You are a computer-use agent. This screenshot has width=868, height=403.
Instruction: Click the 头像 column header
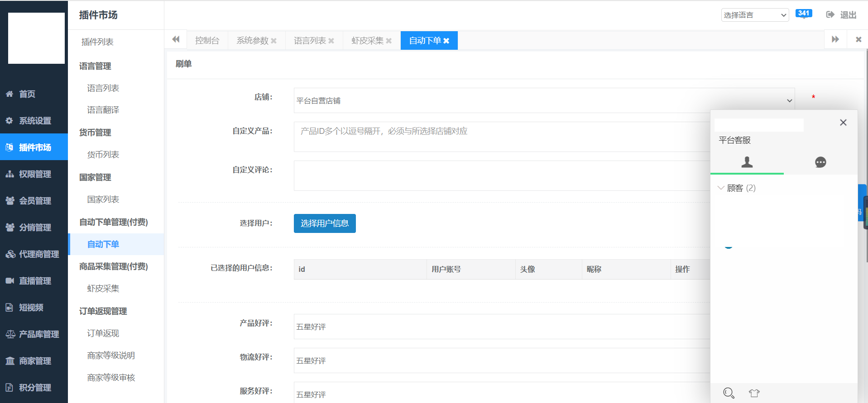549,269
